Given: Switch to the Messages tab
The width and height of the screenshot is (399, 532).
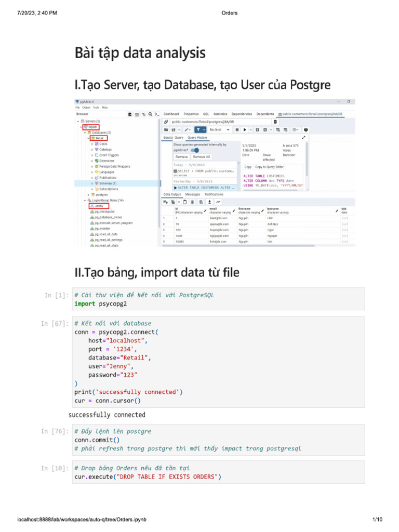Looking at the screenshot, I should pyautogui.click(x=192, y=194).
